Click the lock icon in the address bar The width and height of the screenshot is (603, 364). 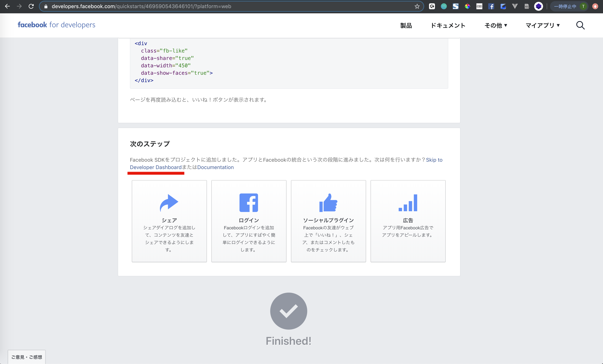(46, 7)
